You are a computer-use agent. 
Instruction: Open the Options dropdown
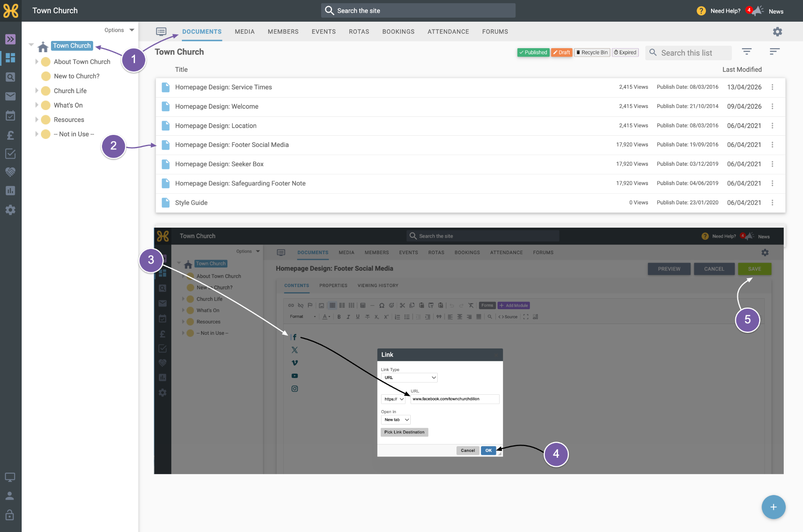coord(119,30)
